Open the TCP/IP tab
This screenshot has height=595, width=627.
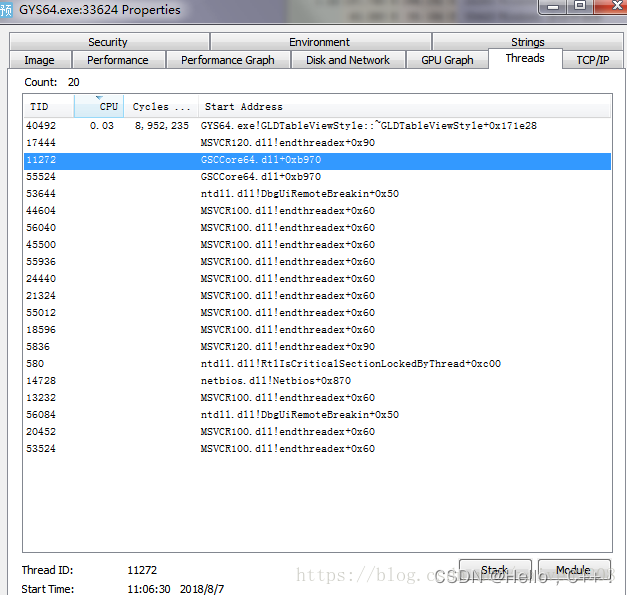tap(593, 60)
